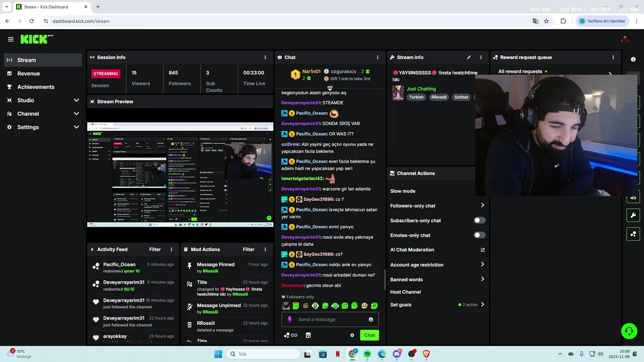The height and width of the screenshot is (362, 644).
Task: Open channel points balance below chat input
Action: tap(291, 335)
